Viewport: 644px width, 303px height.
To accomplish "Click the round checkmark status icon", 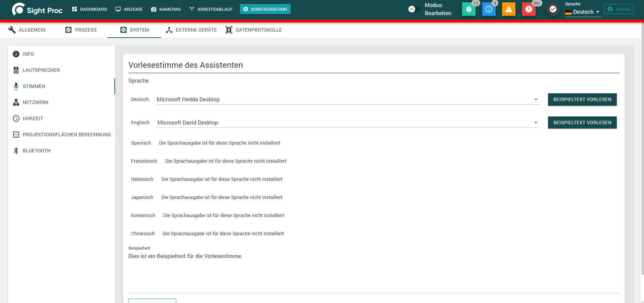I will (553, 9).
